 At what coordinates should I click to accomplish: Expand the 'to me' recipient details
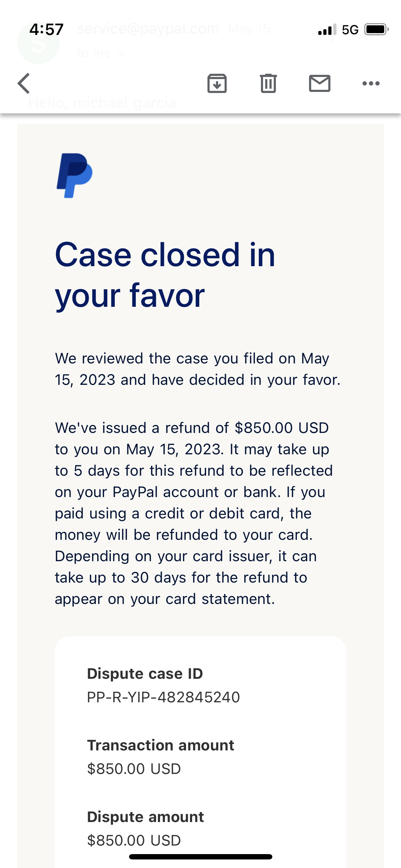click(x=101, y=53)
